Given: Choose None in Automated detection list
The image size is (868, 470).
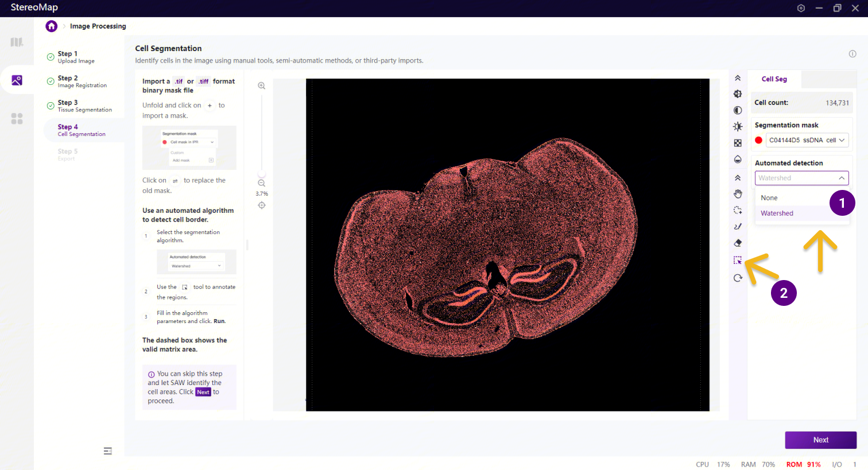Looking at the screenshot, I should 801,198.
